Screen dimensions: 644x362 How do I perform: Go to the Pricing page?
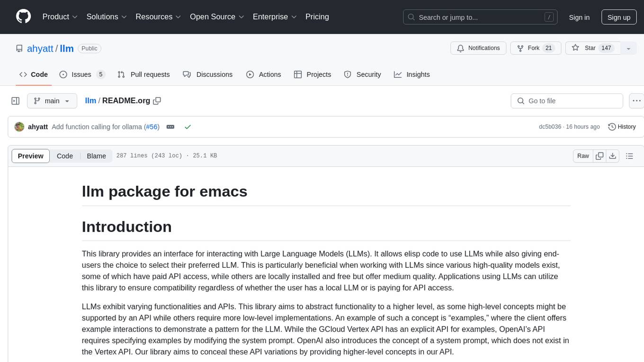point(317,17)
